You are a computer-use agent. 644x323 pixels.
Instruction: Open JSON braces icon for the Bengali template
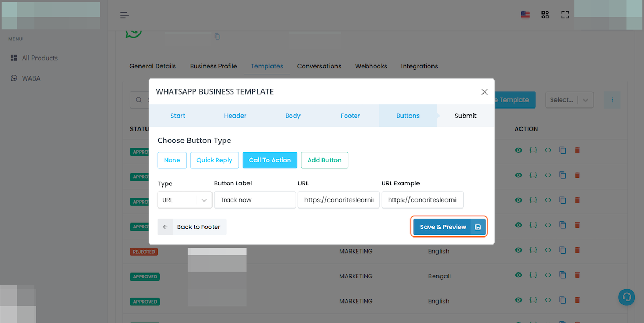[x=533, y=275]
